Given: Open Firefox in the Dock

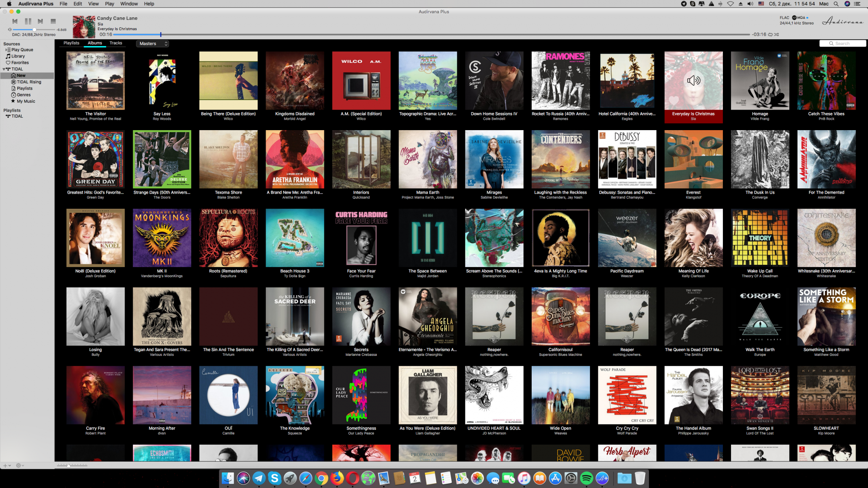Looking at the screenshot, I should point(337,478).
